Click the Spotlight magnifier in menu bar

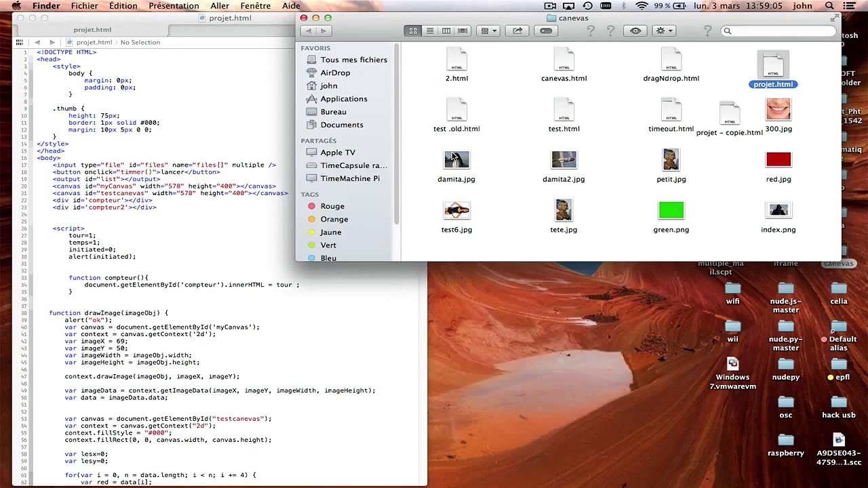click(x=829, y=6)
